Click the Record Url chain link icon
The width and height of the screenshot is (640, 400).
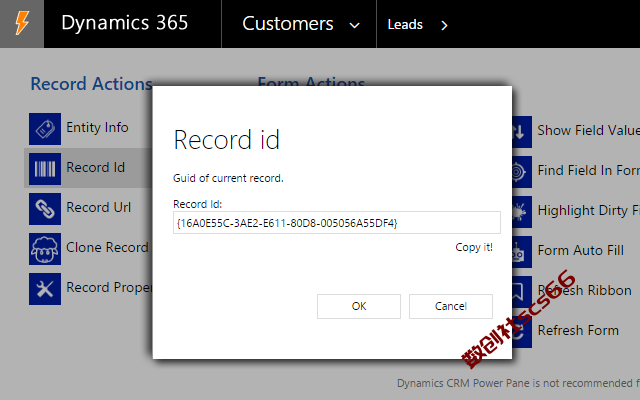45,209
